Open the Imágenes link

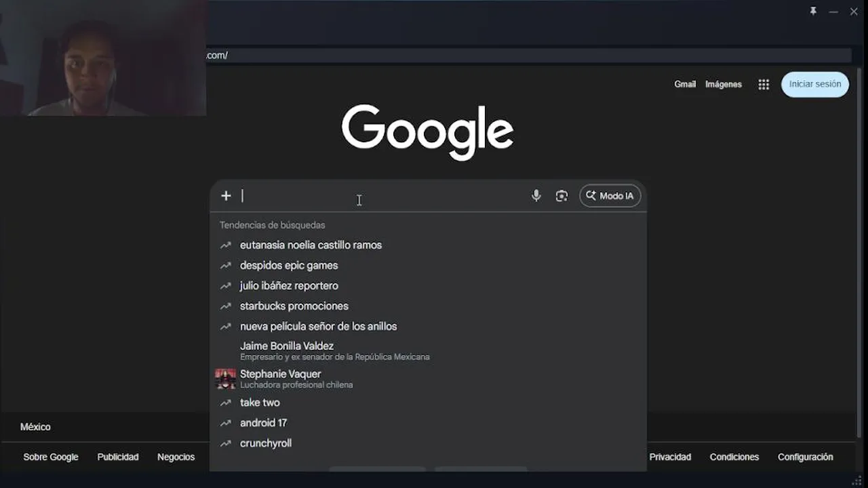(x=724, y=84)
